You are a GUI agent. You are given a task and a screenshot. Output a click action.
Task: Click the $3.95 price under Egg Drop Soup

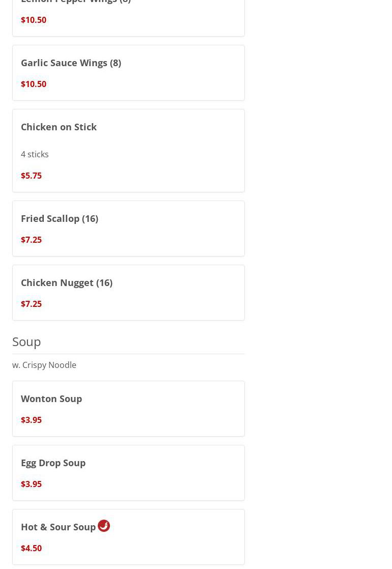coord(31,484)
